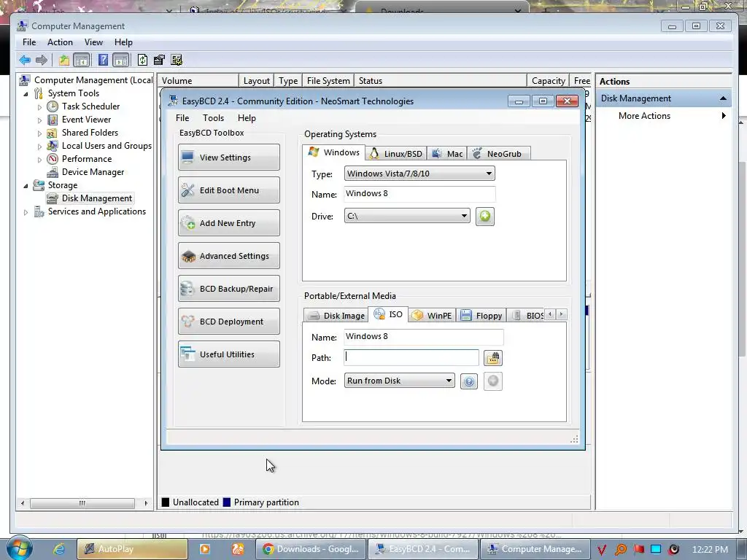This screenshot has height=560, width=747.
Task: Click the File System column header
Action: (328, 81)
